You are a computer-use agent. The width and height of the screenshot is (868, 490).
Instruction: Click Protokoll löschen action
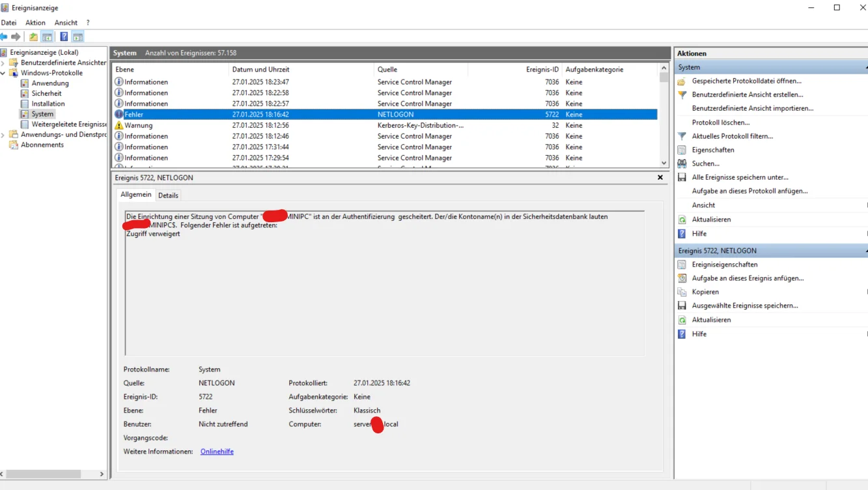(721, 122)
